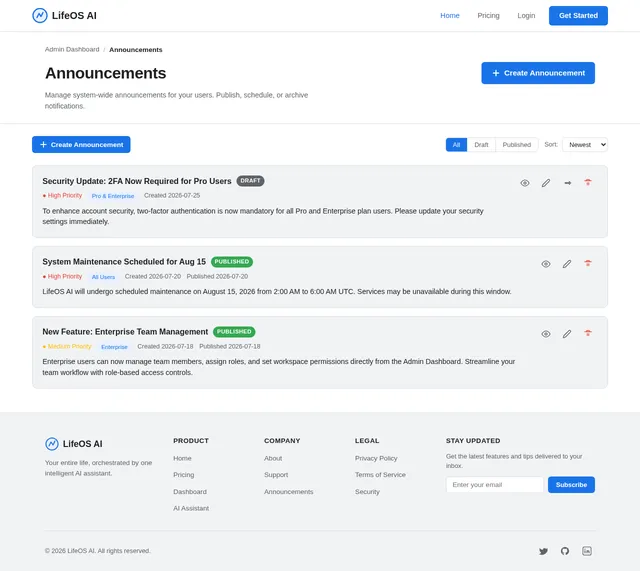
Task: Open the GitHub icon in footer
Action: 565,551
